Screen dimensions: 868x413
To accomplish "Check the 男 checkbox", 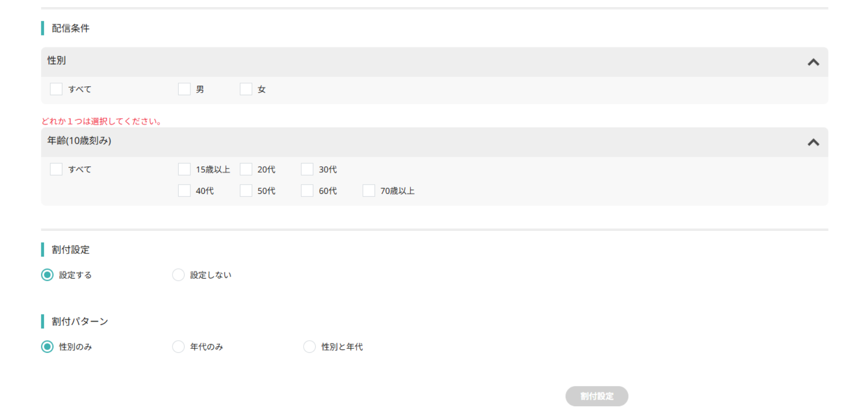I will [x=184, y=89].
